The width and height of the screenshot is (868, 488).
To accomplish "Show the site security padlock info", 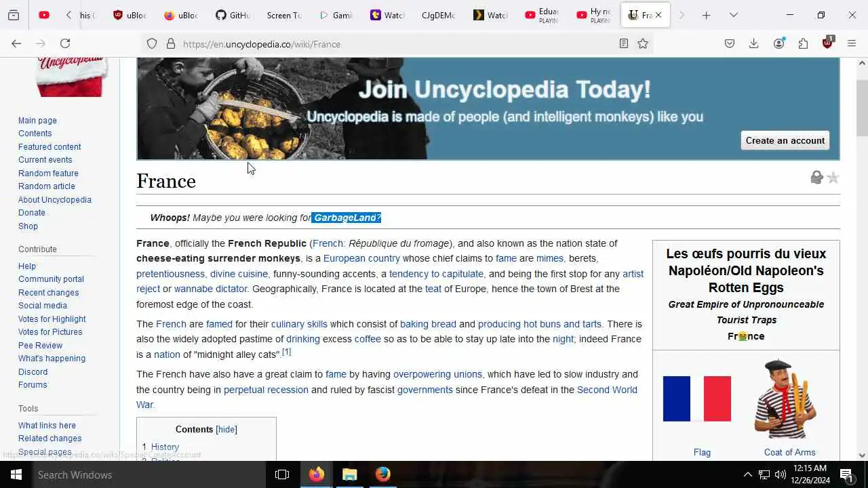I will 171,43.
